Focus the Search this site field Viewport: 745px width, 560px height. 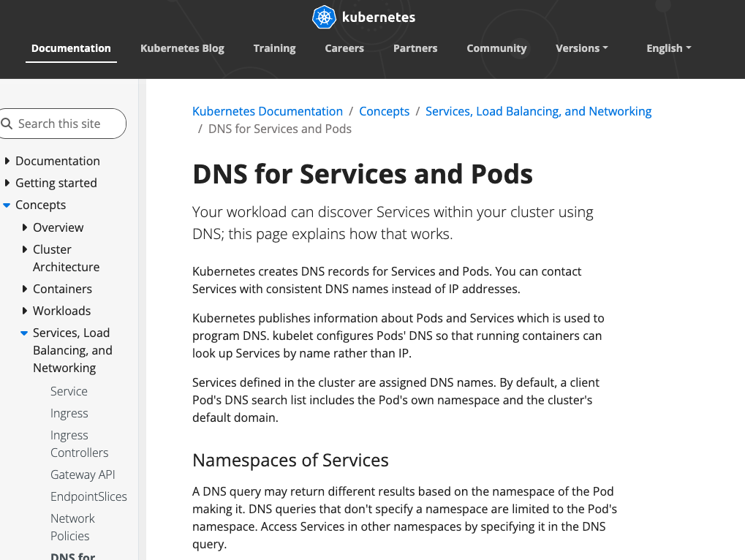[x=63, y=124]
